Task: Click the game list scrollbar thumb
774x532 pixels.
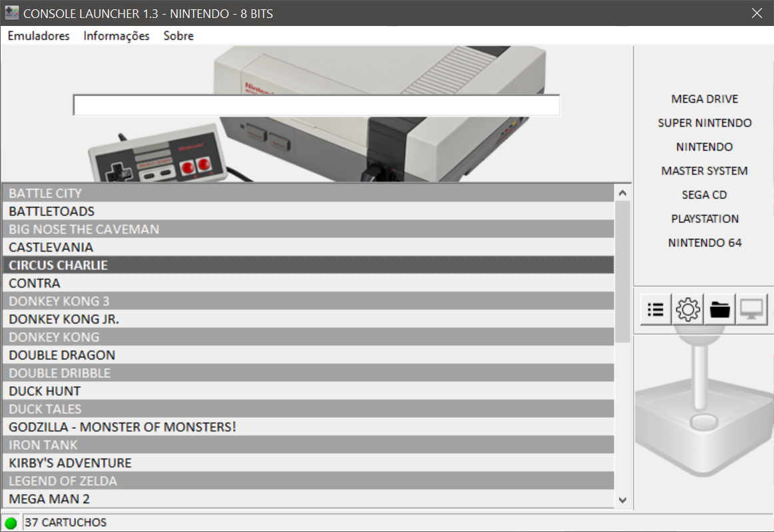Action: coord(622,272)
